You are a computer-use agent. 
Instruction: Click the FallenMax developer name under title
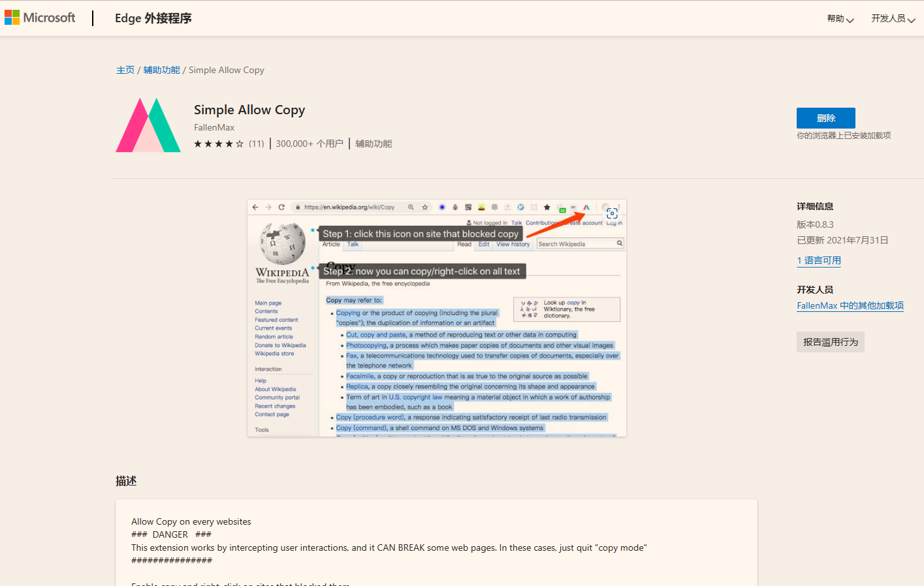tap(214, 127)
